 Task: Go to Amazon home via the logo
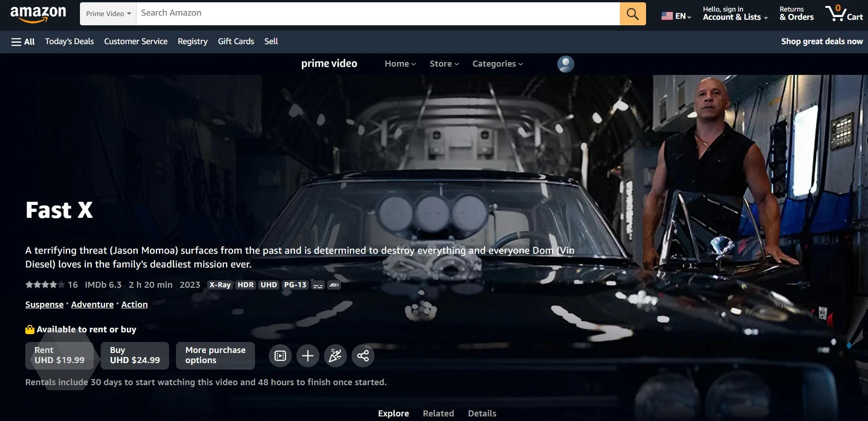pyautogui.click(x=38, y=14)
